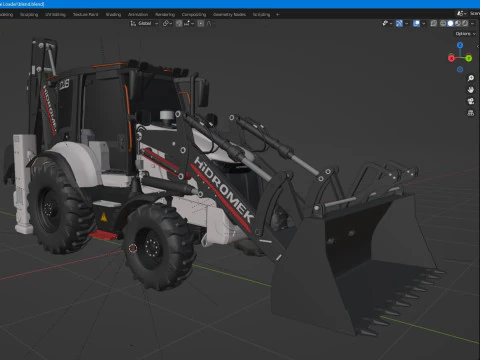Select rendered viewport shading
Image resolution: width=480 pixels, height=360 pixels.
point(465,23)
